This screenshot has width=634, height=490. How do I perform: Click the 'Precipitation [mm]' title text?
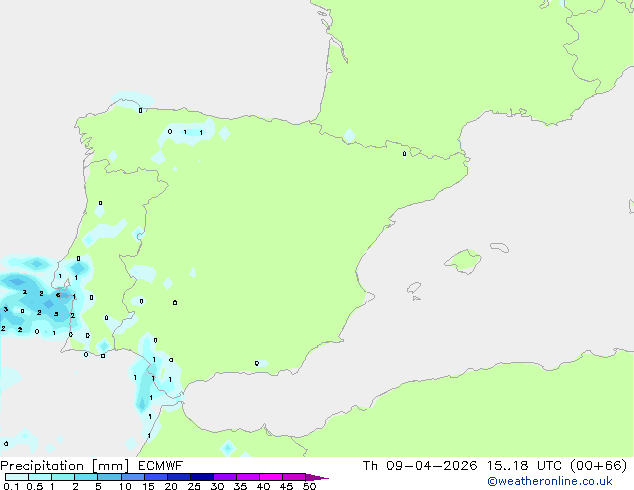pyautogui.click(x=64, y=466)
